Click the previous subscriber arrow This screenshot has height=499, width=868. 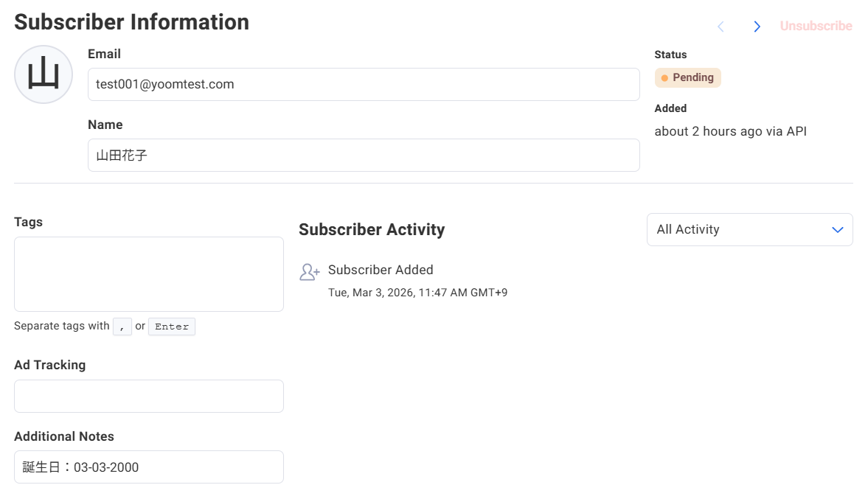coord(721,27)
